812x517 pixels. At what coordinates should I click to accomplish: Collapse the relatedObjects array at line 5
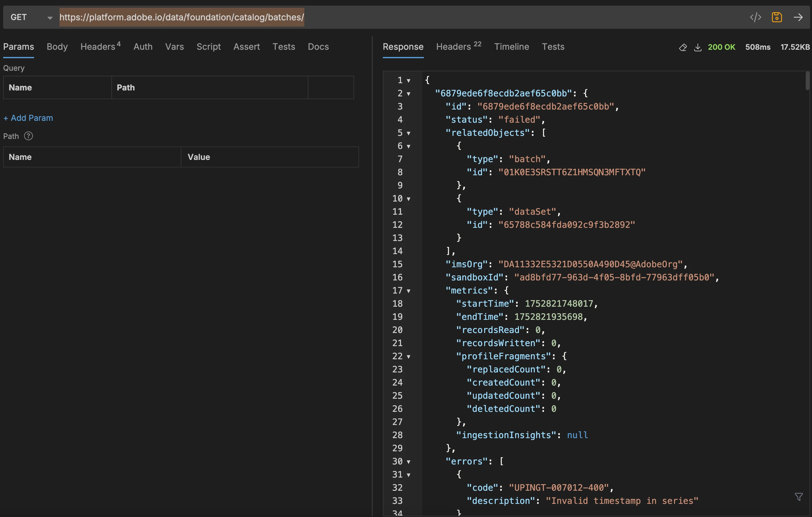point(409,133)
